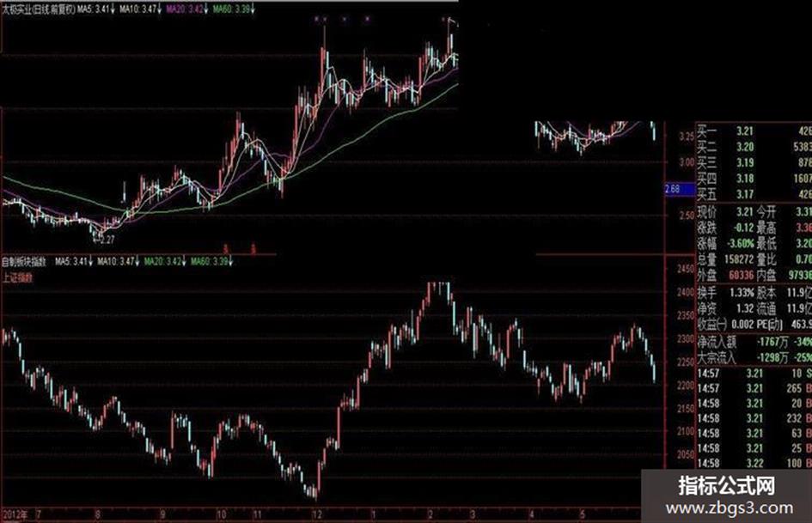Viewport: 812px width, 523px height.
Task: Click the 量比 label
Action: pos(767,258)
